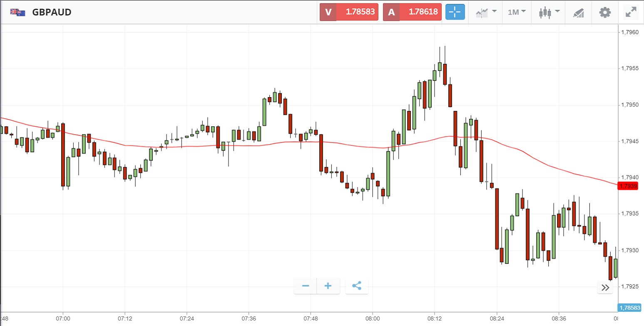This screenshot has height=326, width=644.
Task: Click the 1,7950 price axis label
Action: click(629, 105)
